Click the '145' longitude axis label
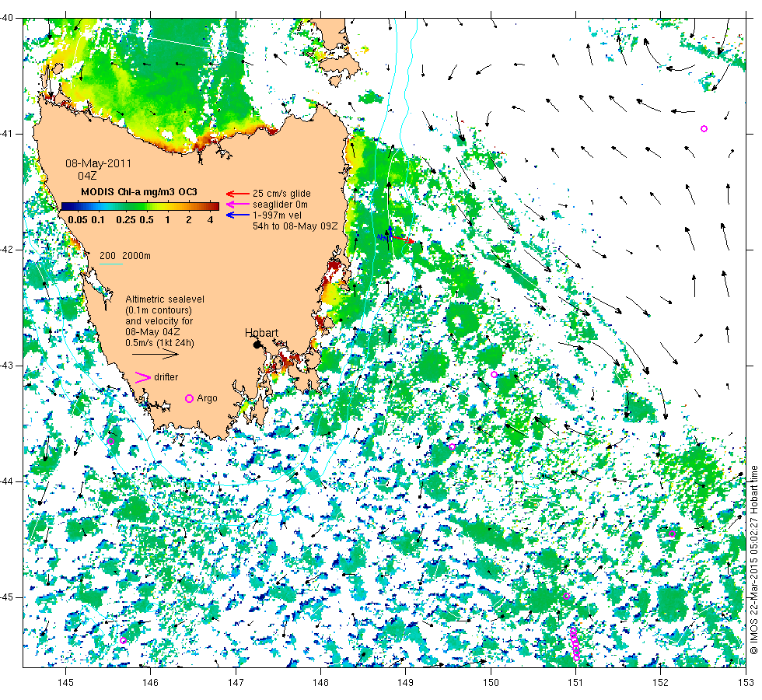This screenshot has height=700, width=762. click(x=65, y=683)
